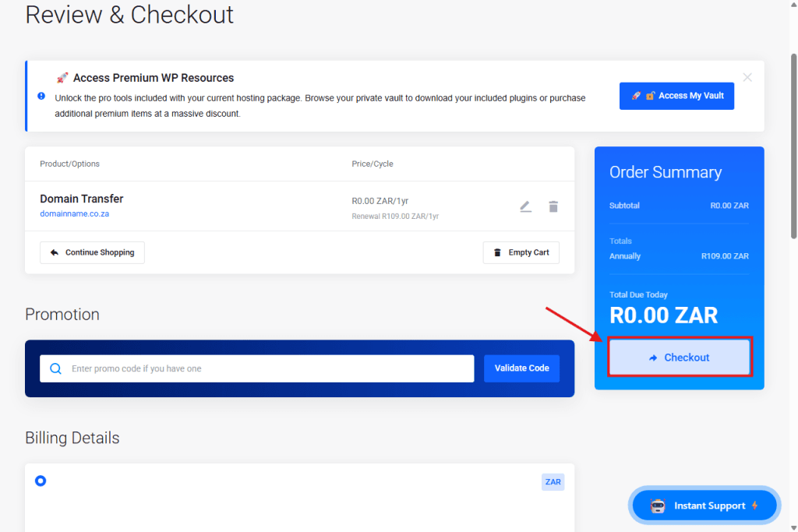Click the rocket icon beside Access Premium WP Resources
The width and height of the screenshot is (798, 532).
point(62,78)
